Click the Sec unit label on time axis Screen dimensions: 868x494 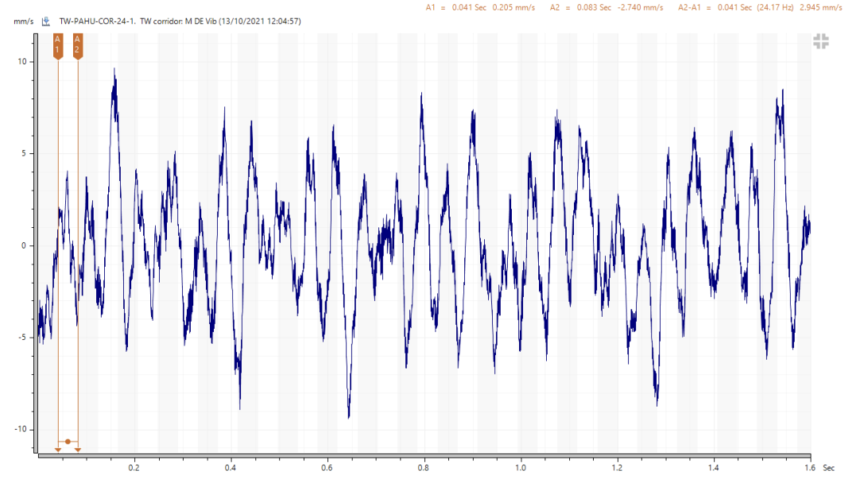[x=828, y=469]
